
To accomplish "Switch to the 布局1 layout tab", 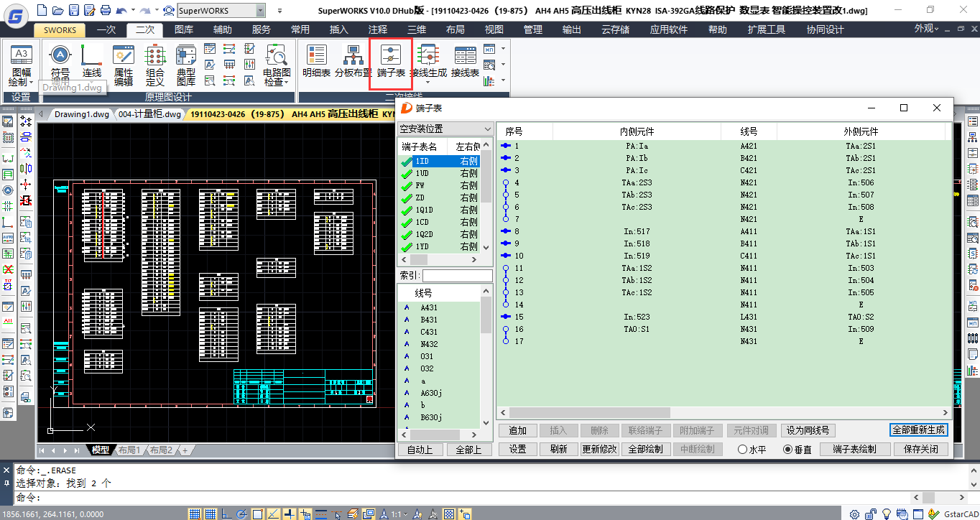I will tap(129, 450).
